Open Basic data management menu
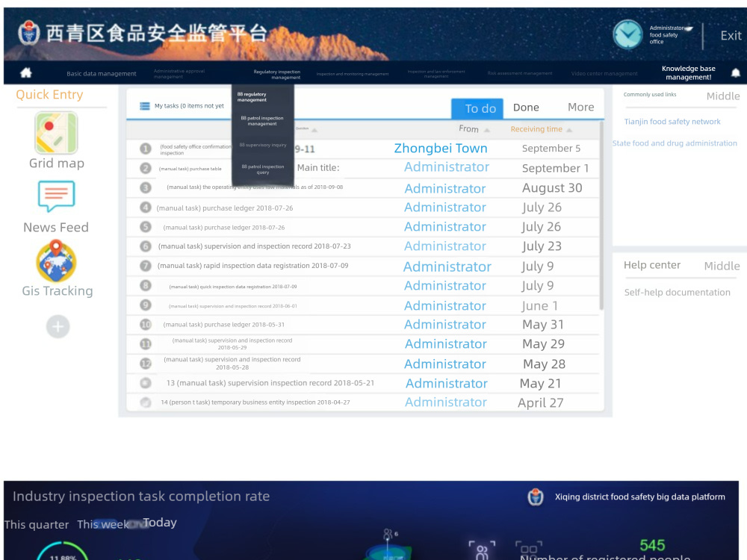Viewport: 747px width, 560px height. (102, 74)
